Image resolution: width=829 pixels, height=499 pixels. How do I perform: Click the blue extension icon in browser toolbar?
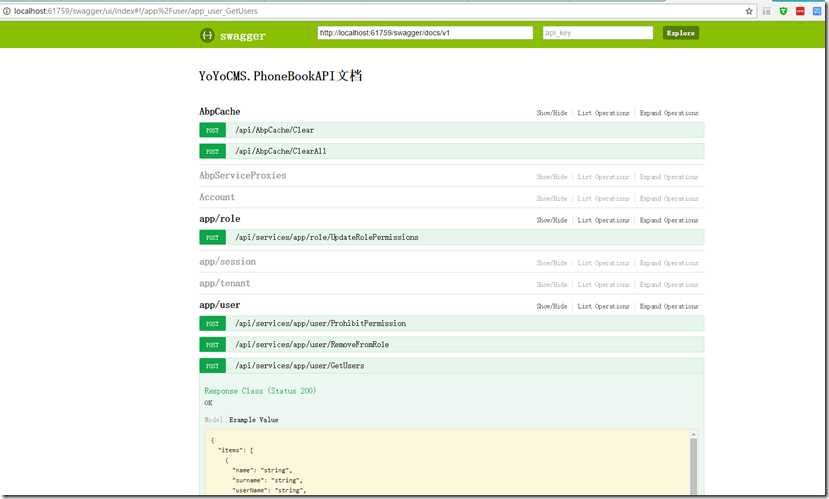point(817,11)
